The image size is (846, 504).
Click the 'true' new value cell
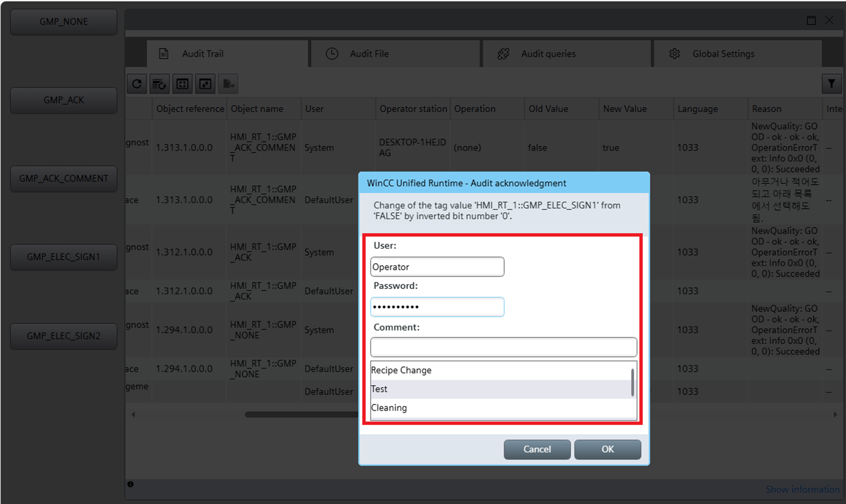point(636,148)
